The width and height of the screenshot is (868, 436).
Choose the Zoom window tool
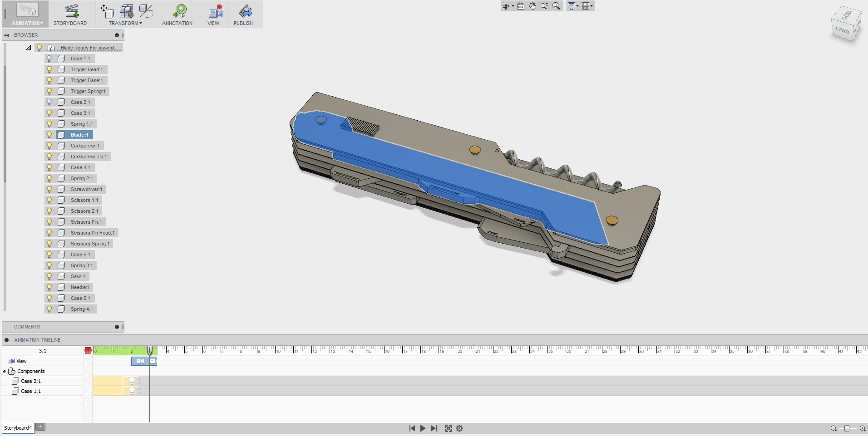(x=544, y=6)
